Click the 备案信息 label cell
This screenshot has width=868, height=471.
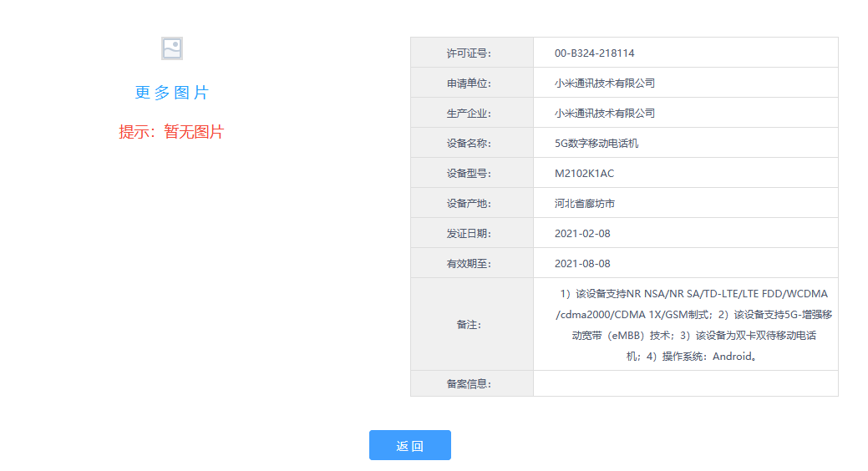click(x=472, y=383)
